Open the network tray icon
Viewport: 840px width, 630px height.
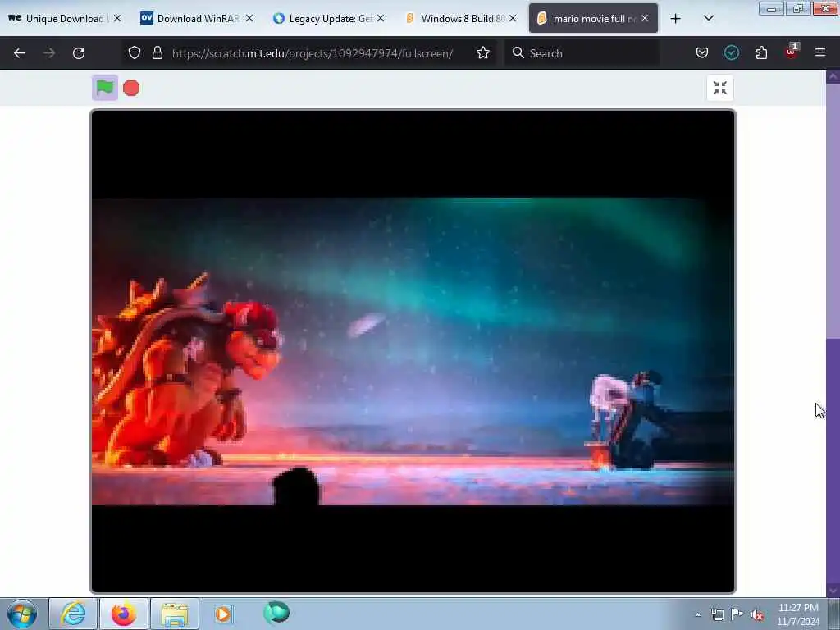(x=717, y=614)
